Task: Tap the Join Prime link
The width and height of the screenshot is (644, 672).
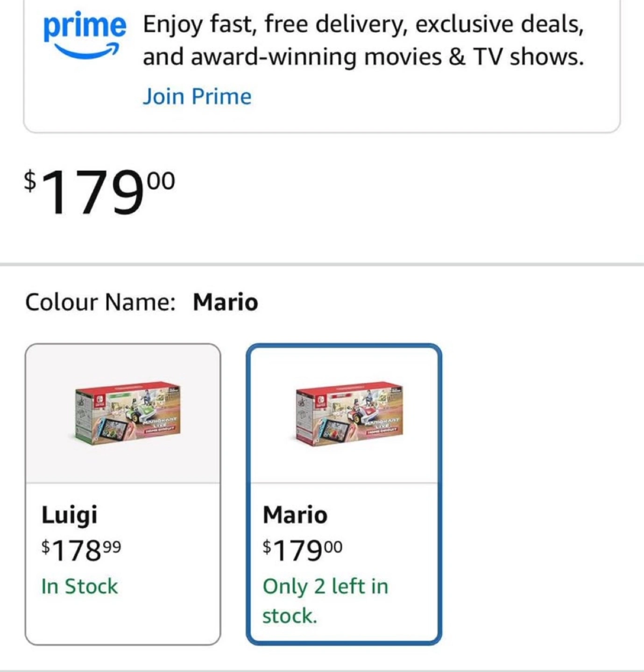Action: pos(197,97)
